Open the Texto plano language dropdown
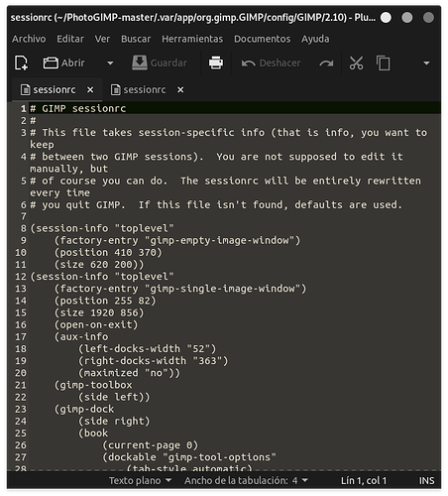The image size is (448, 496). 140,480
